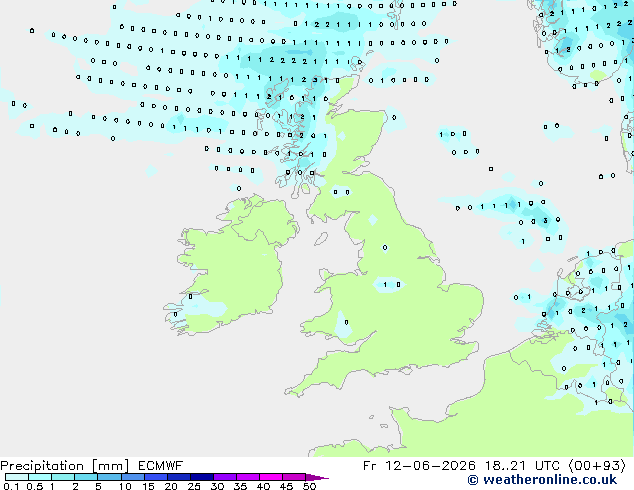Click legend scale value '40'

coord(263,486)
